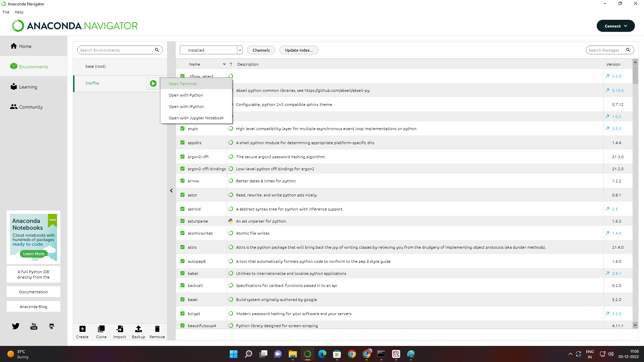Expand the Connect dropdown button
Screen dimensions: 644x362
(x=615, y=26)
